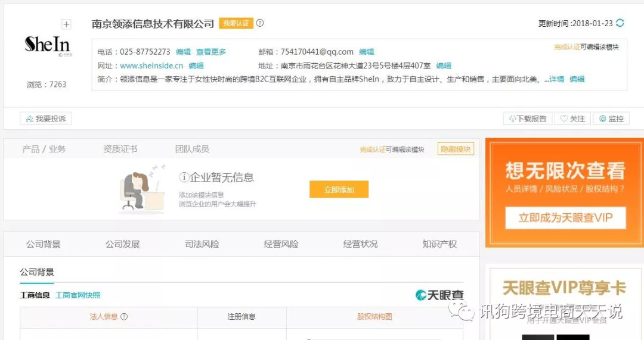Open 详情 of company intro
Image resolution: width=644 pixels, height=340 pixels.
556,79
